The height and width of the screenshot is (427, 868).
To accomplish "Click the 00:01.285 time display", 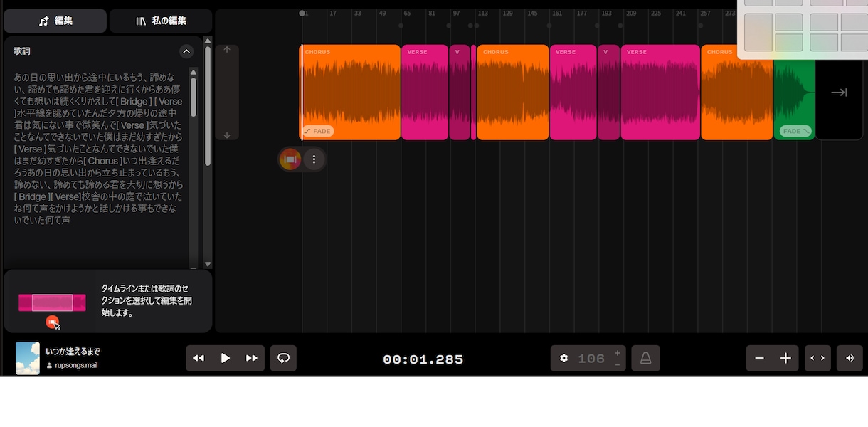I will [423, 359].
